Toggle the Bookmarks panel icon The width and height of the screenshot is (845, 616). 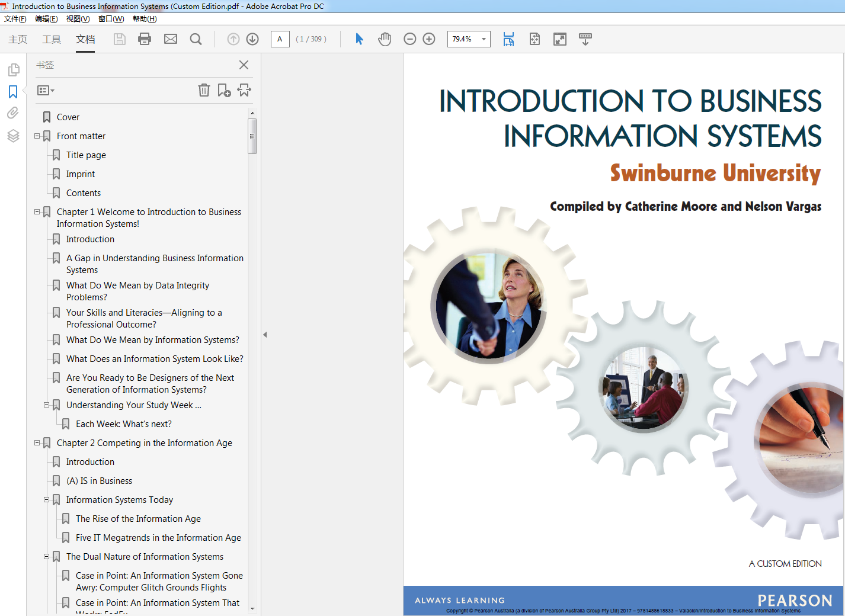[x=13, y=92]
